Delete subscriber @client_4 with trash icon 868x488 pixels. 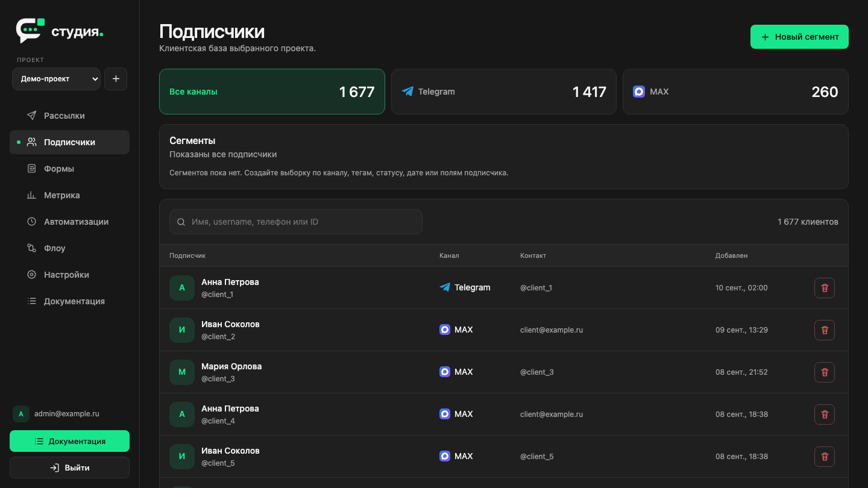(825, 414)
